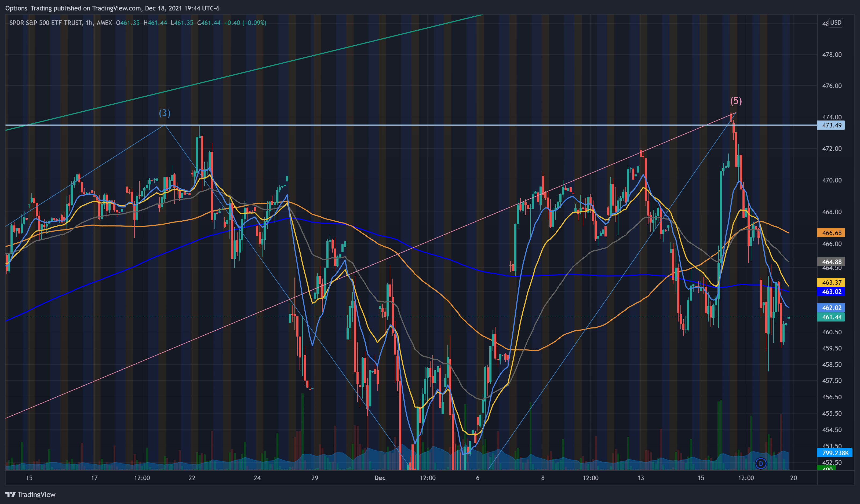Screen dimensions: 860x504
Task: Click the '17' date axis label
Action: point(94,478)
